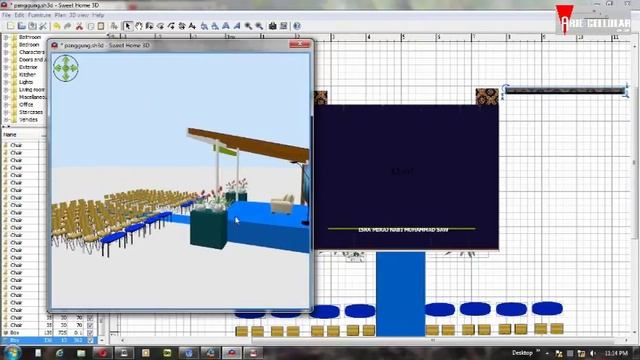
Task: Select the Create rooms tool
Action: [160, 26]
